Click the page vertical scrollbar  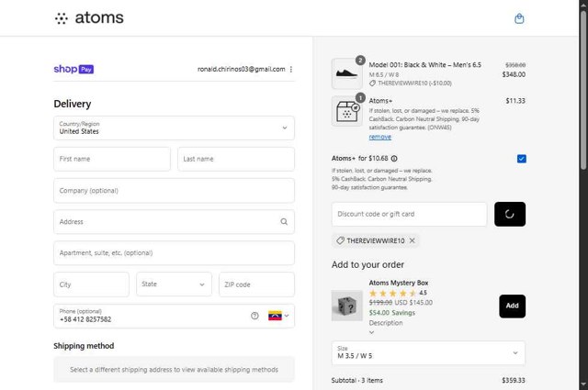[583, 90]
